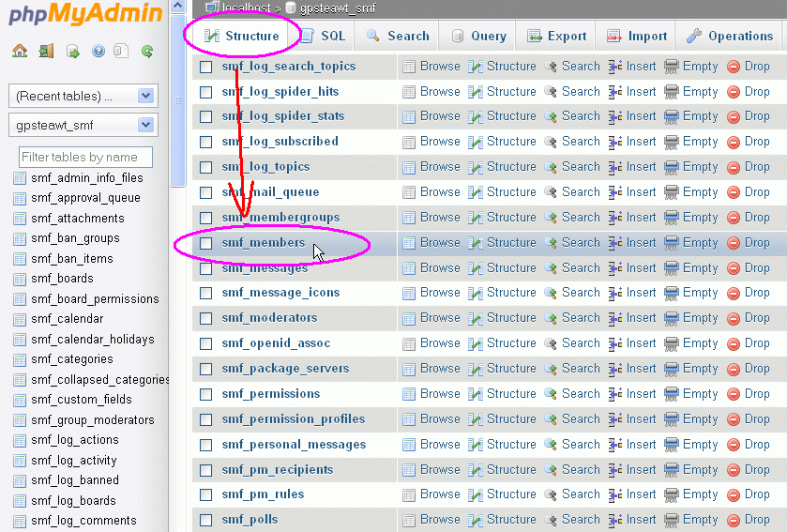
Task: Click Browse icon for smf_package_servers row
Action: pyautogui.click(x=409, y=369)
